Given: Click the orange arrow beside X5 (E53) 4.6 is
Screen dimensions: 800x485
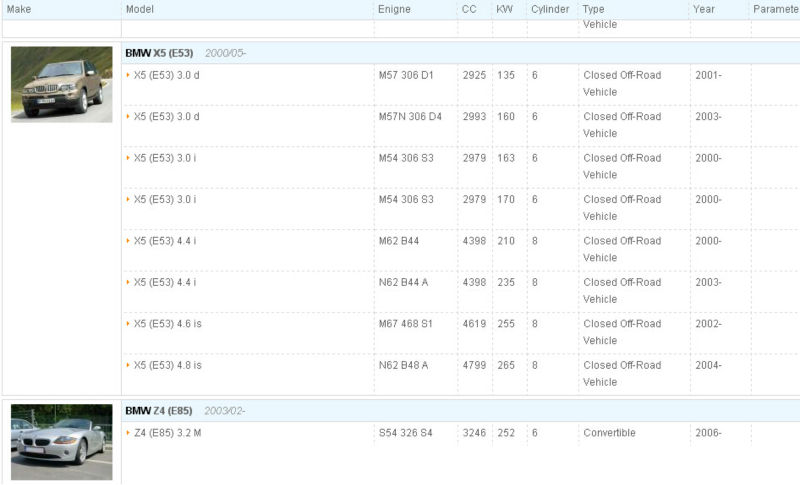Looking at the screenshot, I should (x=128, y=323).
